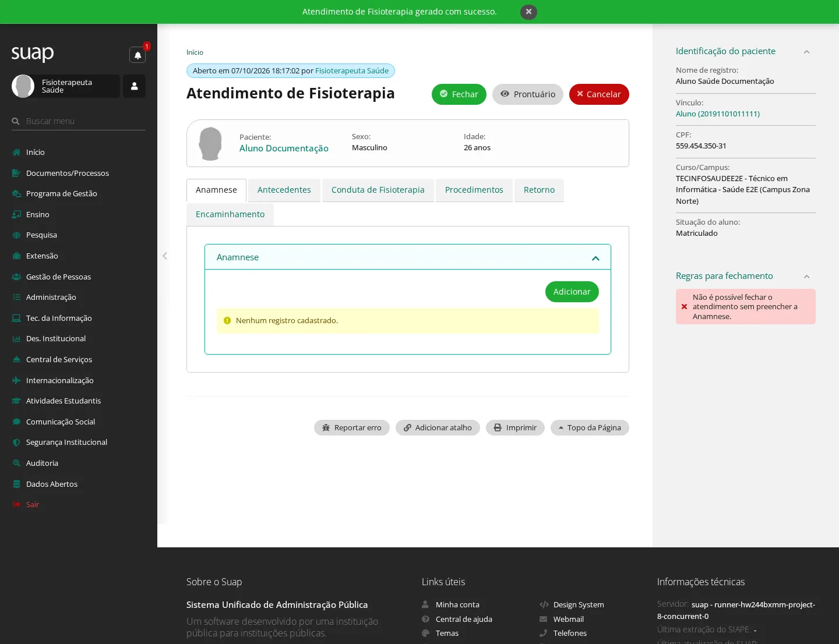Dismiss the green success message
The width and height of the screenshot is (839, 644).
point(528,12)
